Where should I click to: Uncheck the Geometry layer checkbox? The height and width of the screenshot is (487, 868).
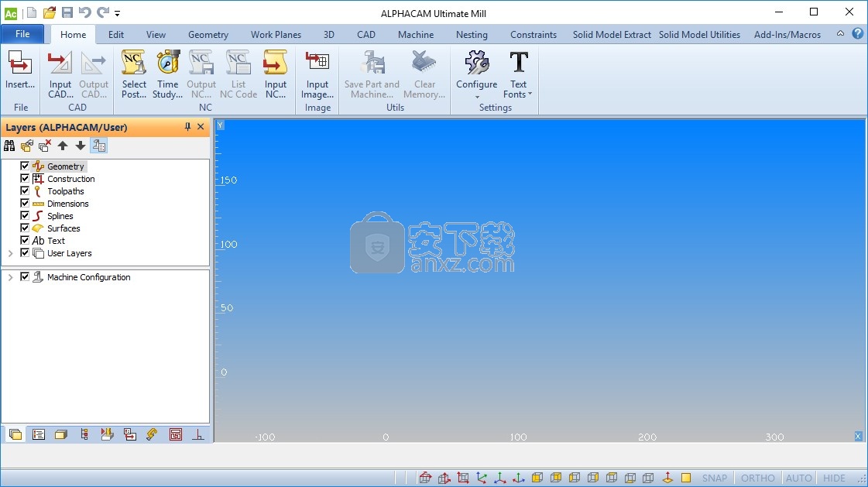(24, 166)
